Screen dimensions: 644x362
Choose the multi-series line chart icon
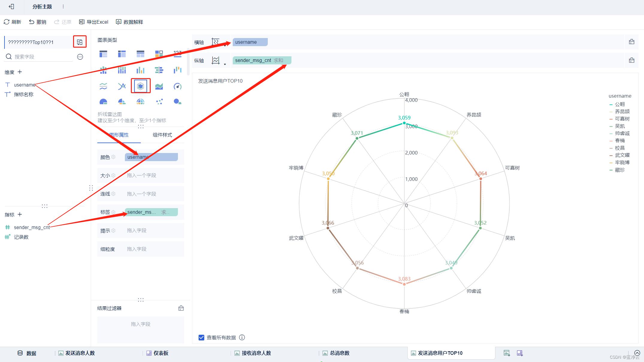point(122,87)
